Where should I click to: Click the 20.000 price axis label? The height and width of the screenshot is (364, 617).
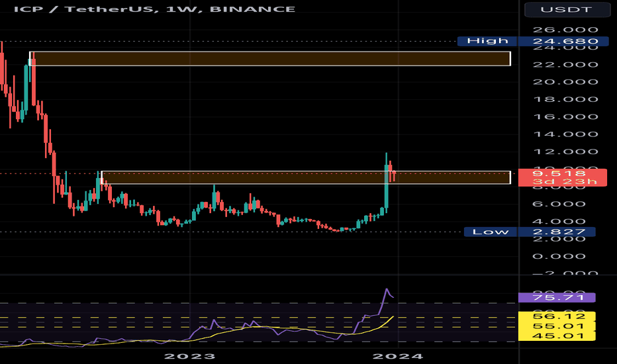565,82
